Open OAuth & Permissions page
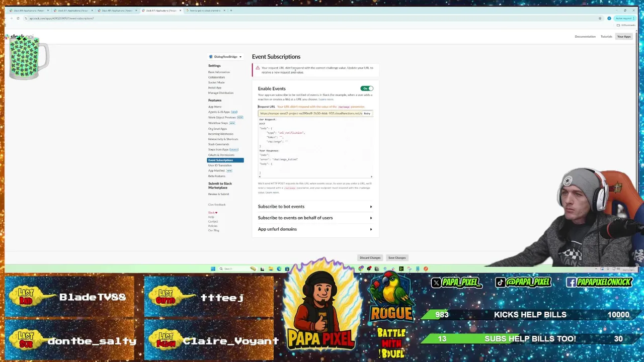The width and height of the screenshot is (644, 362). click(x=221, y=155)
